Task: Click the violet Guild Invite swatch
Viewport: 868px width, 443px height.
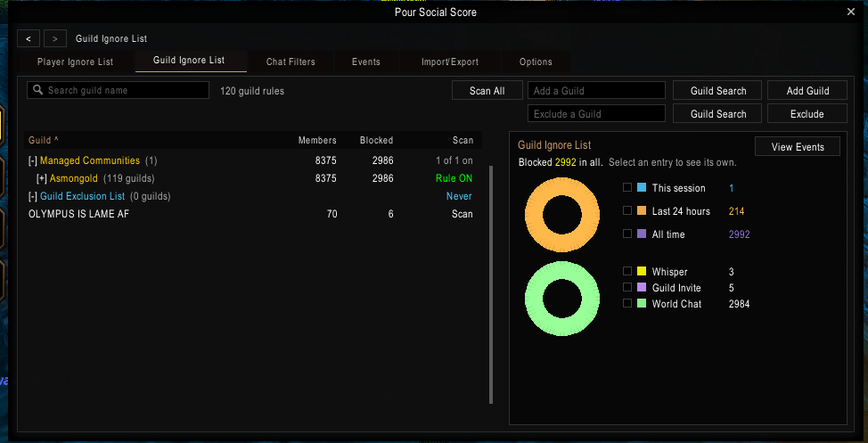Action: [x=642, y=287]
